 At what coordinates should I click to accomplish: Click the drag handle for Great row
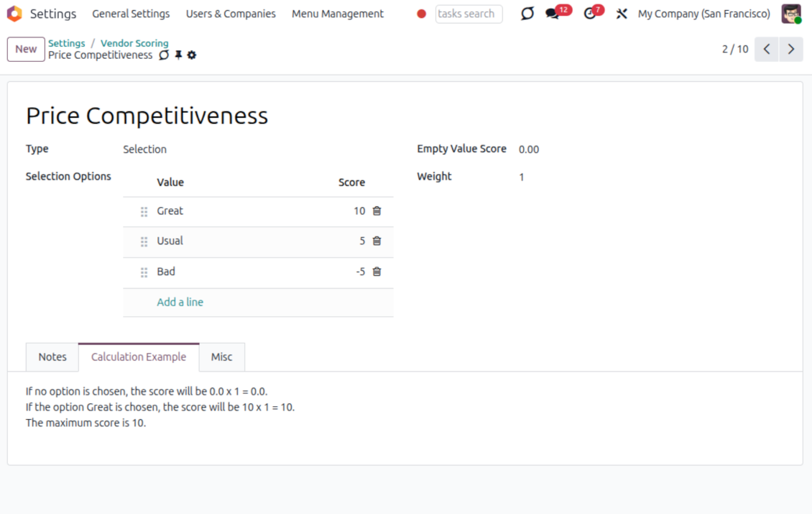(x=144, y=211)
